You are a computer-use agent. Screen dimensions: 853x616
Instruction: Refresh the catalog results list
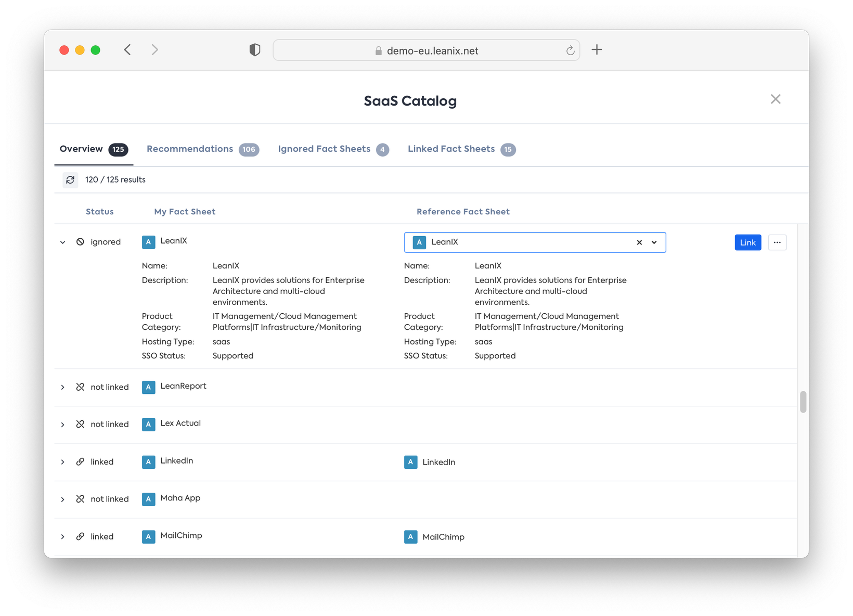pos(70,180)
